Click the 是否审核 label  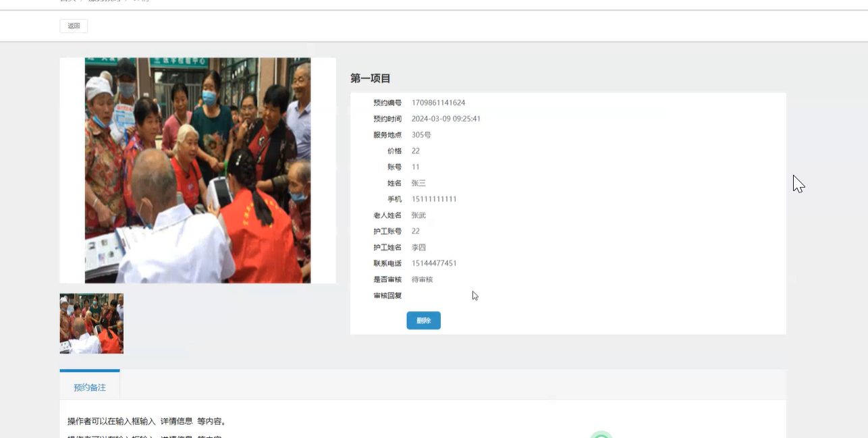tap(387, 279)
